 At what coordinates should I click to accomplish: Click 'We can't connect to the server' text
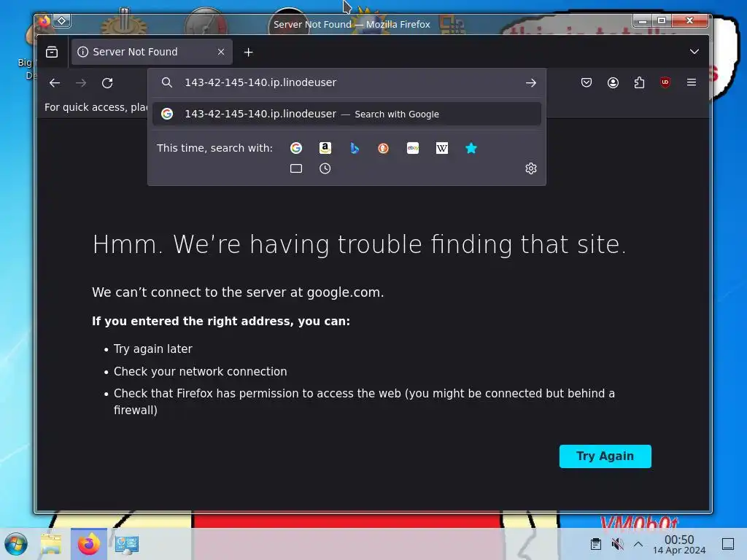238,292
